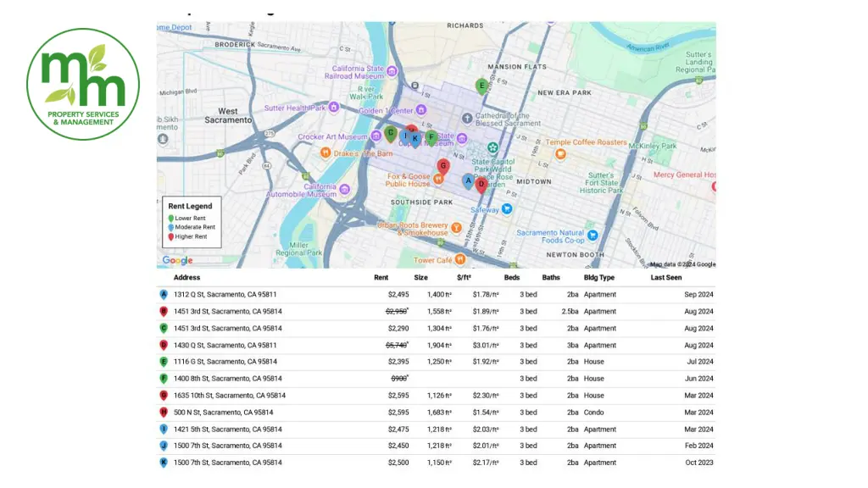868x488 pixels.
Task: Select Sacramento Natural Foods Co-op cart icon
Action: tap(593, 235)
